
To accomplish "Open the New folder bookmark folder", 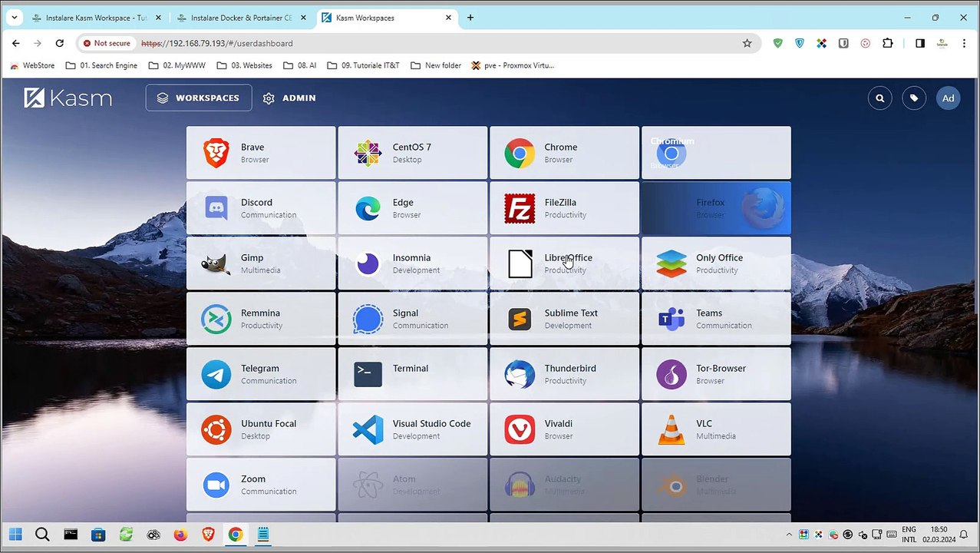I will click(x=435, y=66).
